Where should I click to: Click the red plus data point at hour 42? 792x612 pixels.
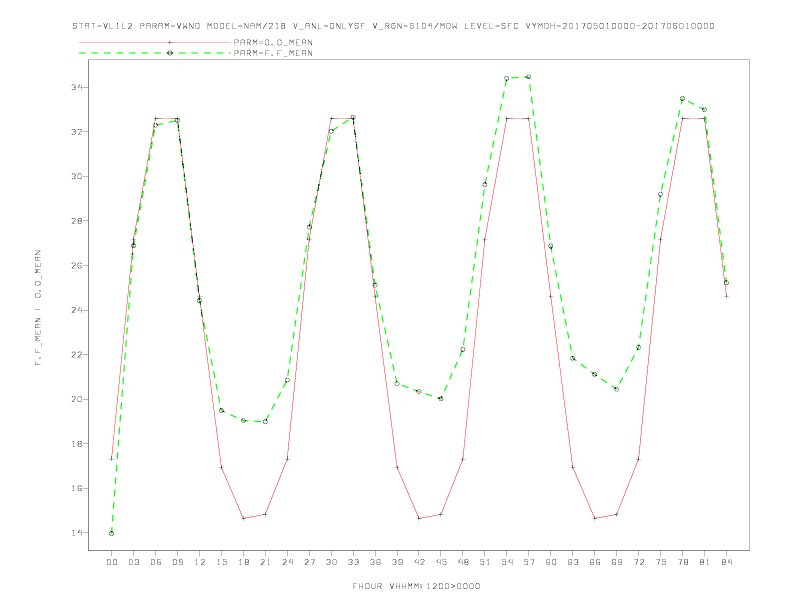coord(419,518)
